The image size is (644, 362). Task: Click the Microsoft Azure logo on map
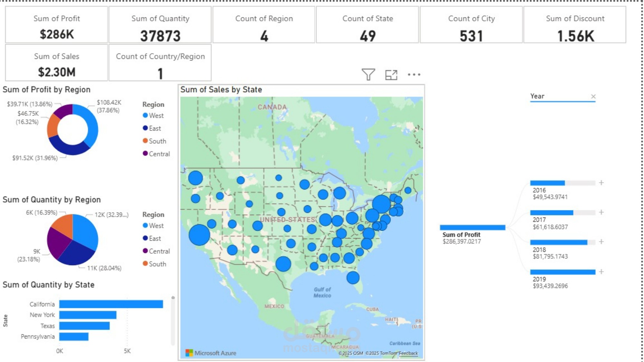click(x=211, y=353)
